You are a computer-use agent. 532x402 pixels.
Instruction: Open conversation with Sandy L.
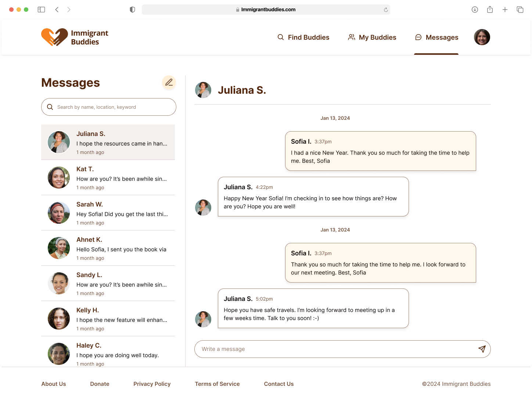[x=108, y=283]
